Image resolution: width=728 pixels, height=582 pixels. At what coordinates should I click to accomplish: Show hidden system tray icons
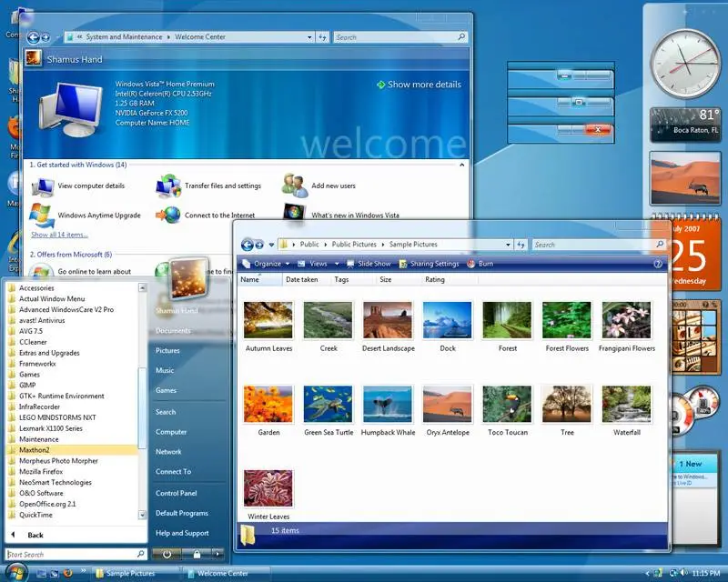647,574
